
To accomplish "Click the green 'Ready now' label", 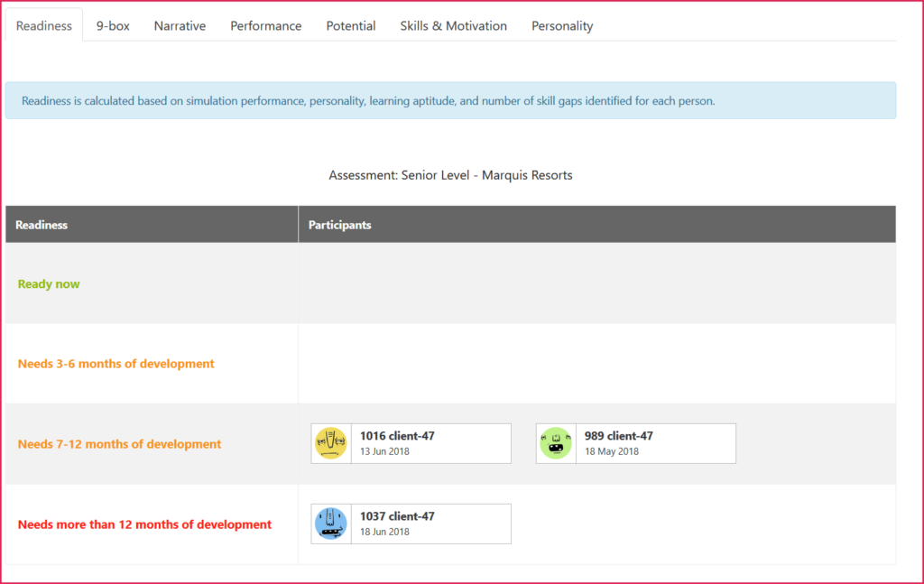I will point(49,284).
